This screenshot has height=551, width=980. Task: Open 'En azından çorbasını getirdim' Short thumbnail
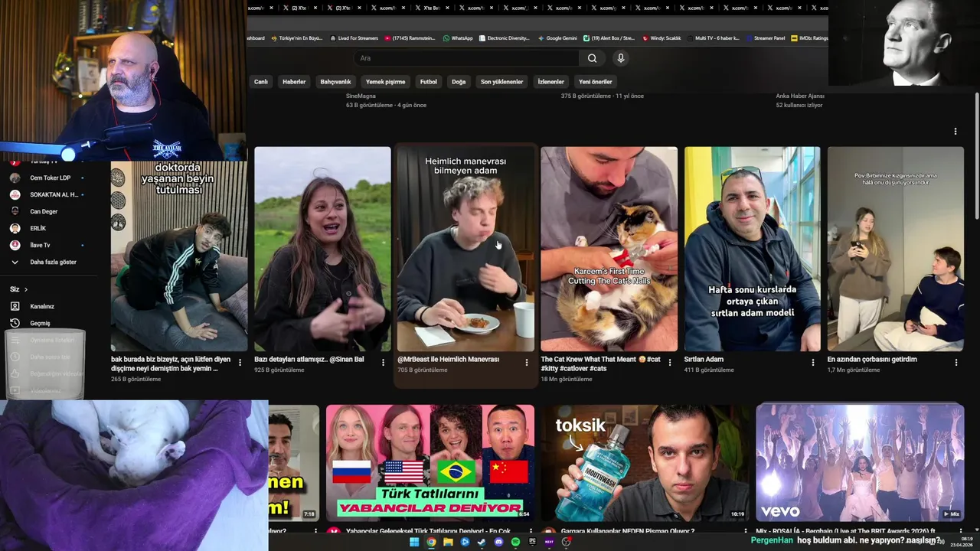click(x=895, y=249)
